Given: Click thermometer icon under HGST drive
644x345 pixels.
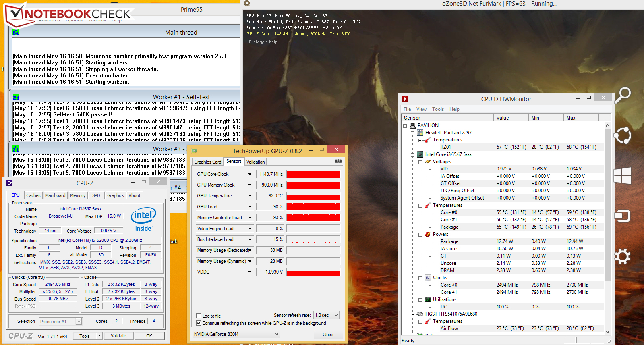Looking at the screenshot, I should pos(428,321).
